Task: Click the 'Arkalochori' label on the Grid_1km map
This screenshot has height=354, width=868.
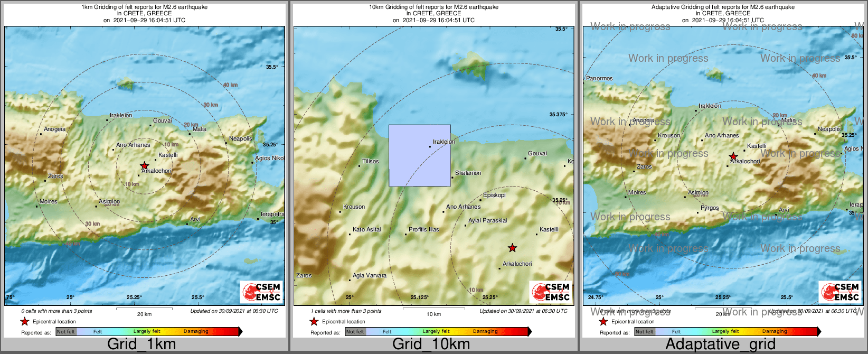Action: click(156, 171)
